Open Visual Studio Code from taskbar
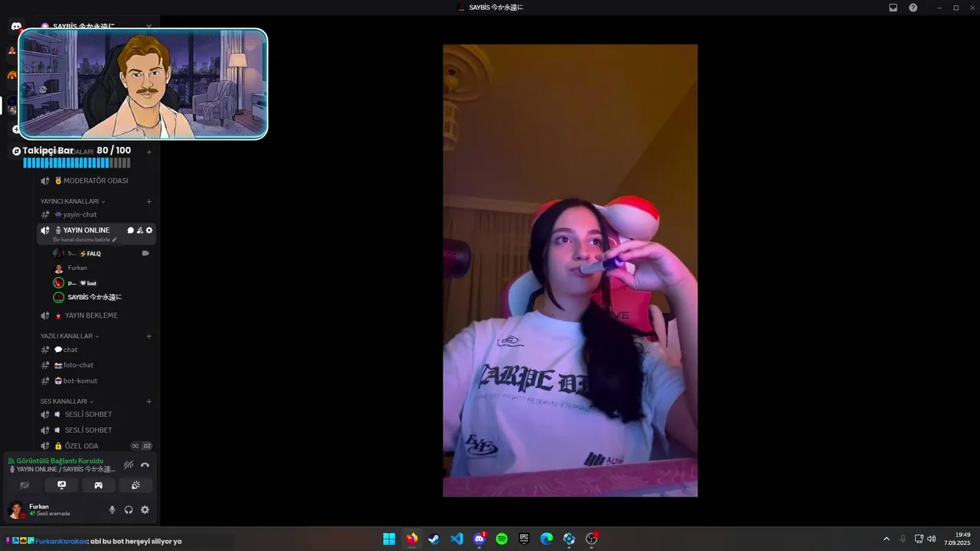The image size is (980, 551). (x=456, y=539)
